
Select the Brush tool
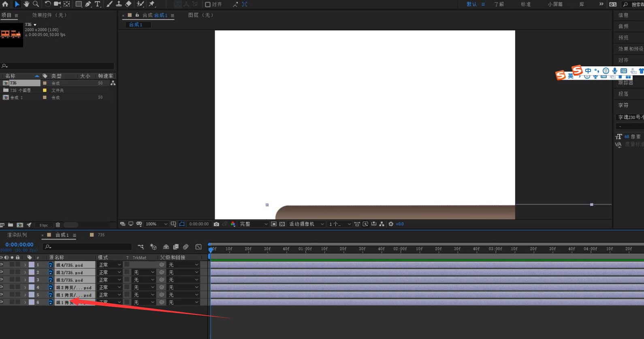pyautogui.click(x=109, y=4)
